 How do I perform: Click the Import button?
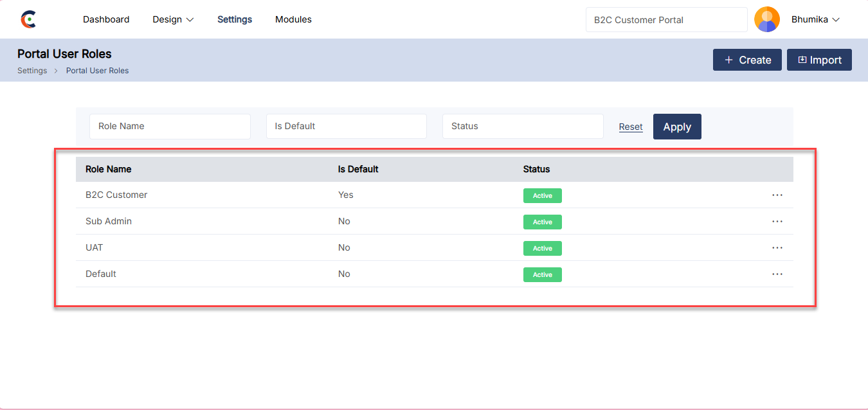(819, 60)
